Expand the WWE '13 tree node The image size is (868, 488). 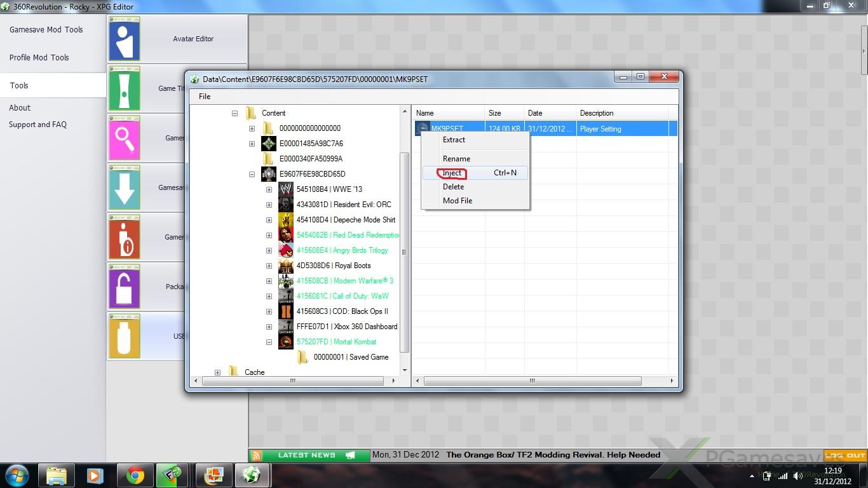[269, 189]
